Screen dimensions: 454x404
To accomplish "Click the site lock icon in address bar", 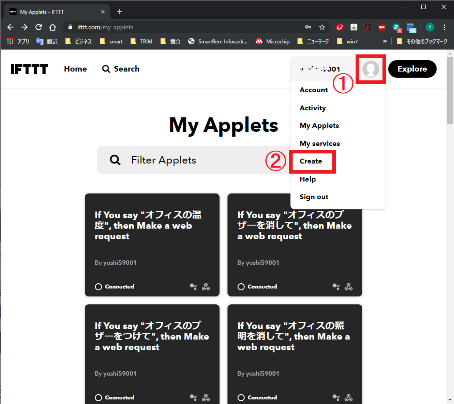I will [x=70, y=27].
